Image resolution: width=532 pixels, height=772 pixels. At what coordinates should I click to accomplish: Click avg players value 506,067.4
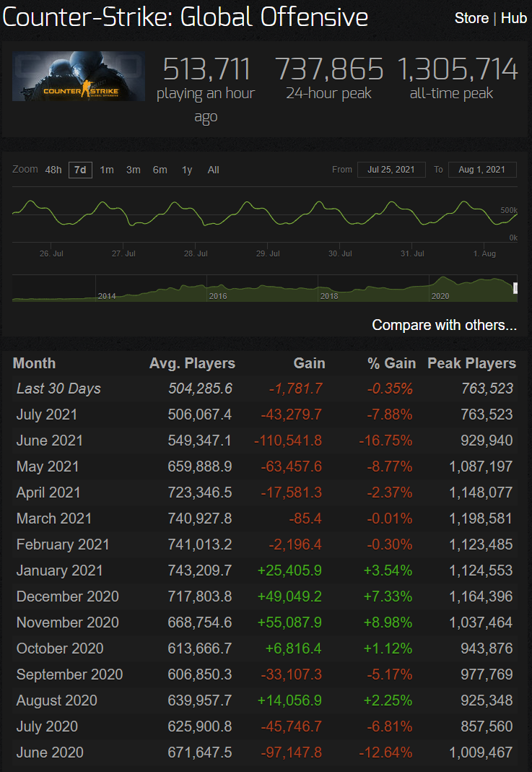[200, 415]
